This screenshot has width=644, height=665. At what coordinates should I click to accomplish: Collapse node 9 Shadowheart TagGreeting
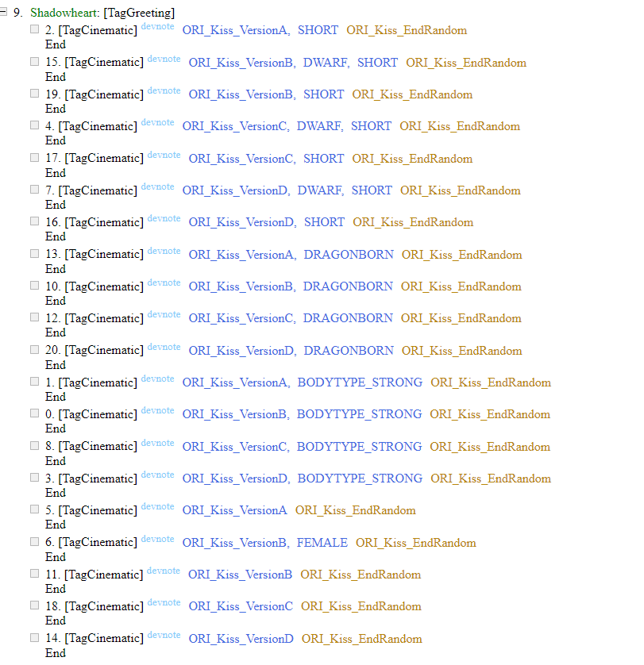pyautogui.click(x=3, y=12)
